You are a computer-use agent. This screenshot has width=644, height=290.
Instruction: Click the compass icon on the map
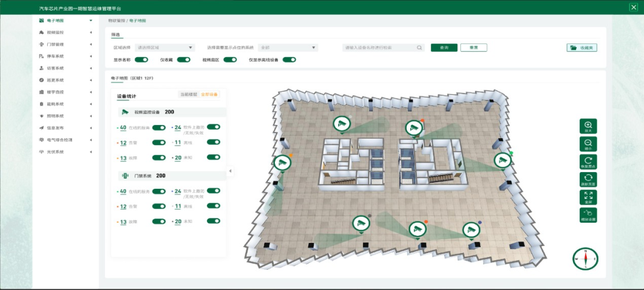coord(585,258)
